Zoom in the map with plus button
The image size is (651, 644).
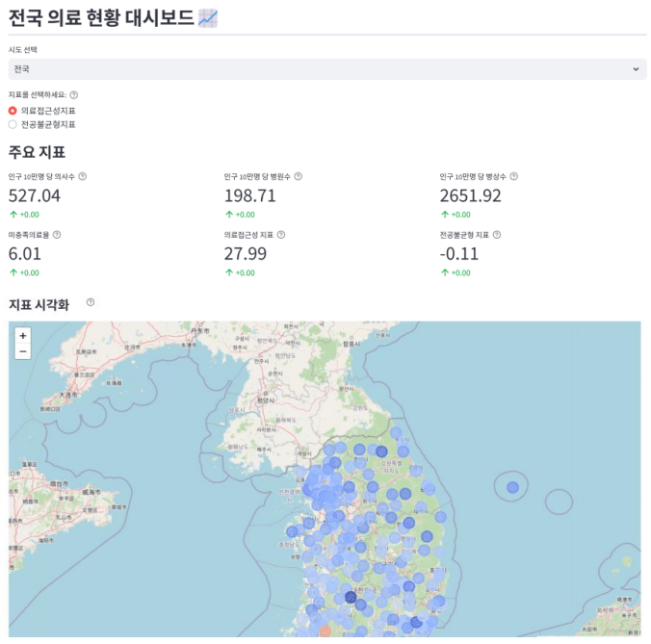[x=23, y=336]
